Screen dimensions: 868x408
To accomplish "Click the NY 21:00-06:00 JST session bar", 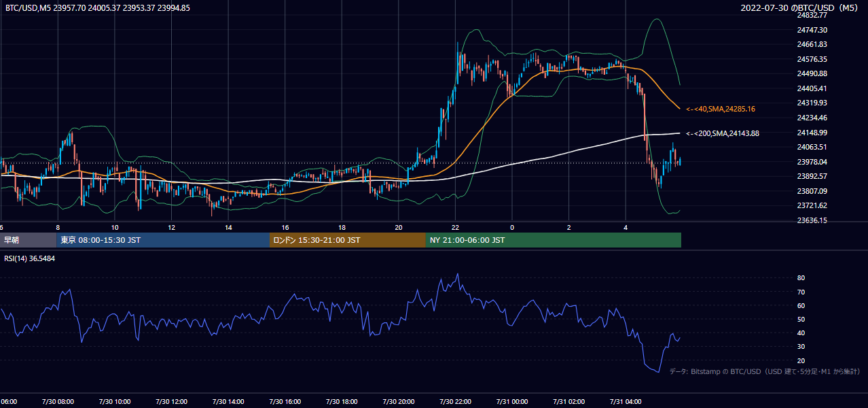I will click(x=554, y=240).
